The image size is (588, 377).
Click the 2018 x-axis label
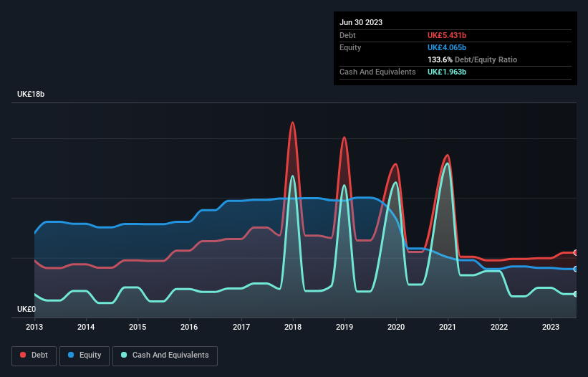pyautogui.click(x=293, y=327)
